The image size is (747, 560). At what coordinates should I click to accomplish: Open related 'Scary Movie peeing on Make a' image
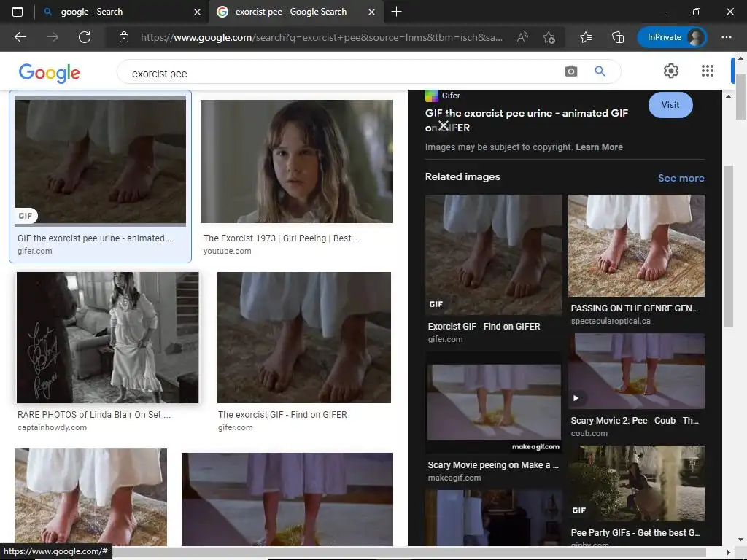click(x=494, y=402)
